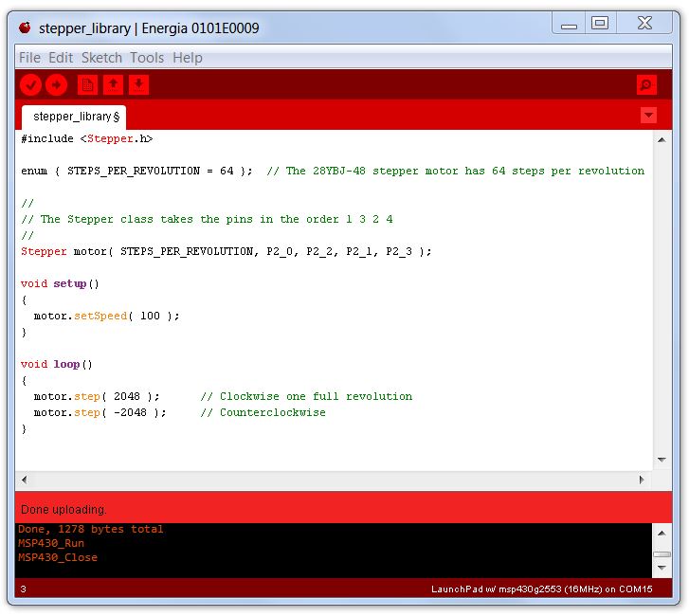Click the Open sketch up-arrow icon
The height and width of the screenshot is (616, 689).
click(x=113, y=85)
